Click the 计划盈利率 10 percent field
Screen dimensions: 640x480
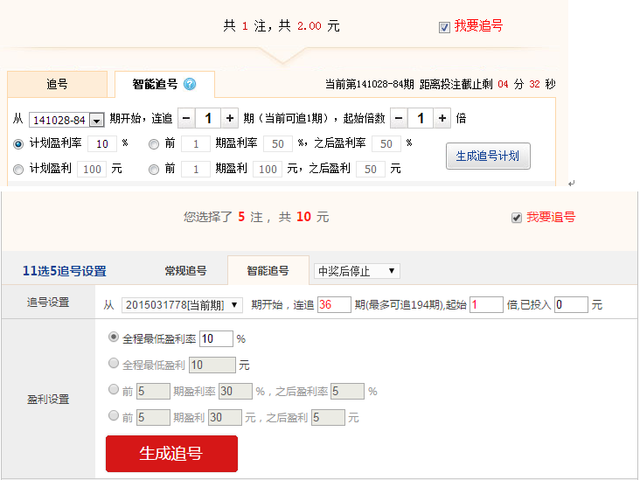102,144
